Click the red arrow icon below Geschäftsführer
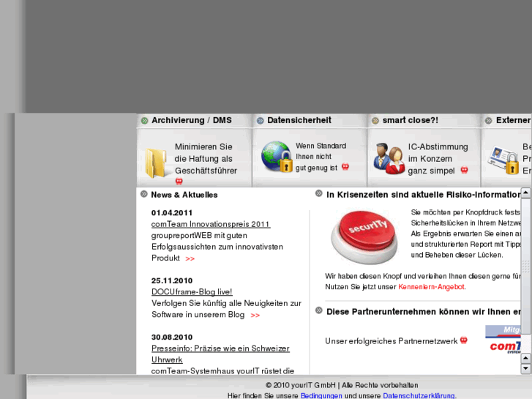Viewport: 532px width, 399px height. point(179,182)
